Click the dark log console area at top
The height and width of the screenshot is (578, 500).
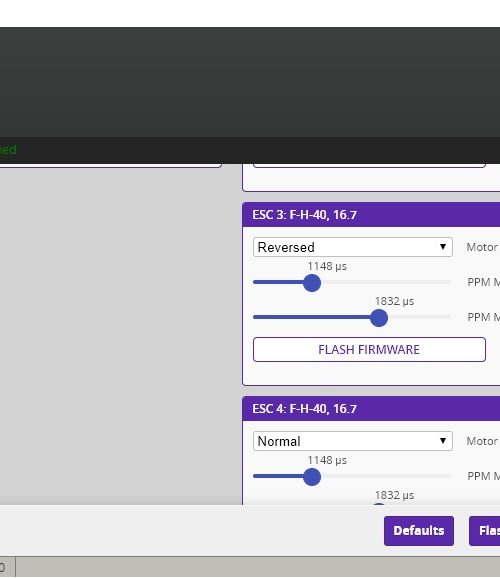(250, 82)
